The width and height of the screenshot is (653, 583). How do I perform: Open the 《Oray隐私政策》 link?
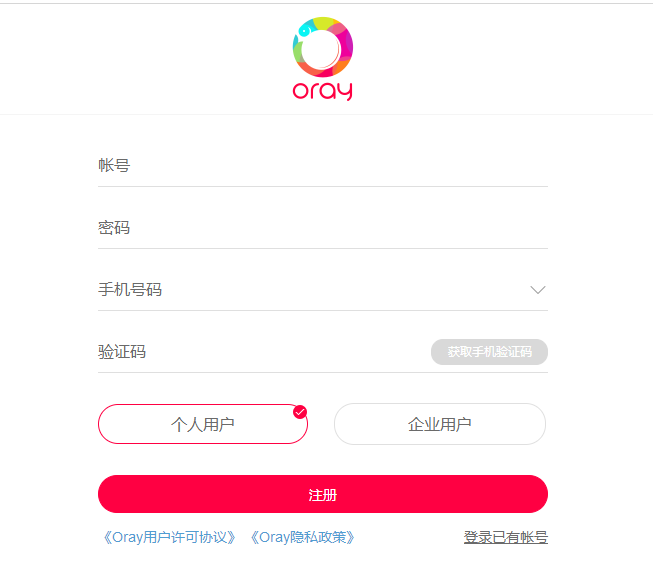coord(302,537)
